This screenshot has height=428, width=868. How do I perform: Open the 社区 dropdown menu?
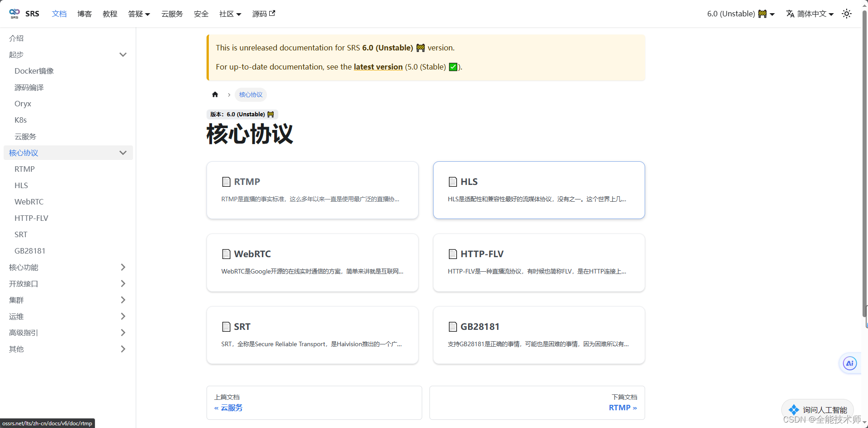(230, 14)
